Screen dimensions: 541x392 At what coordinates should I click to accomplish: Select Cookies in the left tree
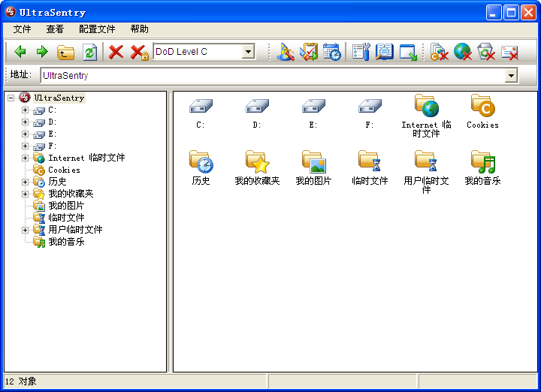(64, 170)
